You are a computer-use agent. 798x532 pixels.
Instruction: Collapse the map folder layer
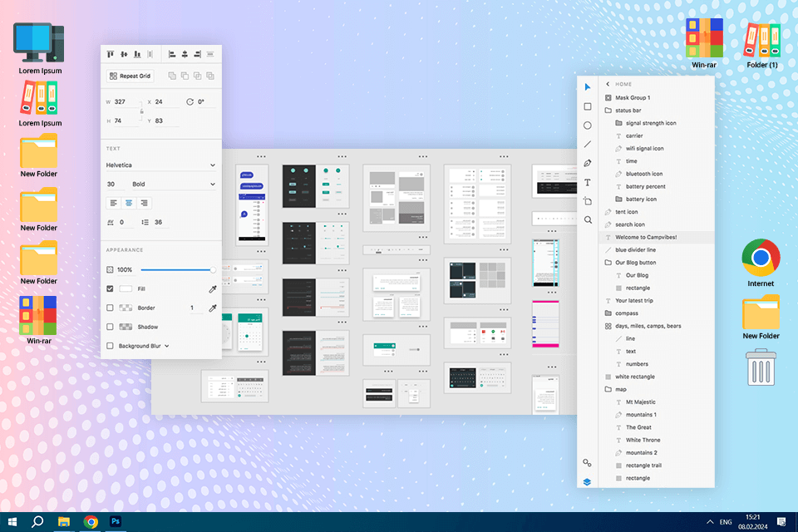(x=608, y=389)
